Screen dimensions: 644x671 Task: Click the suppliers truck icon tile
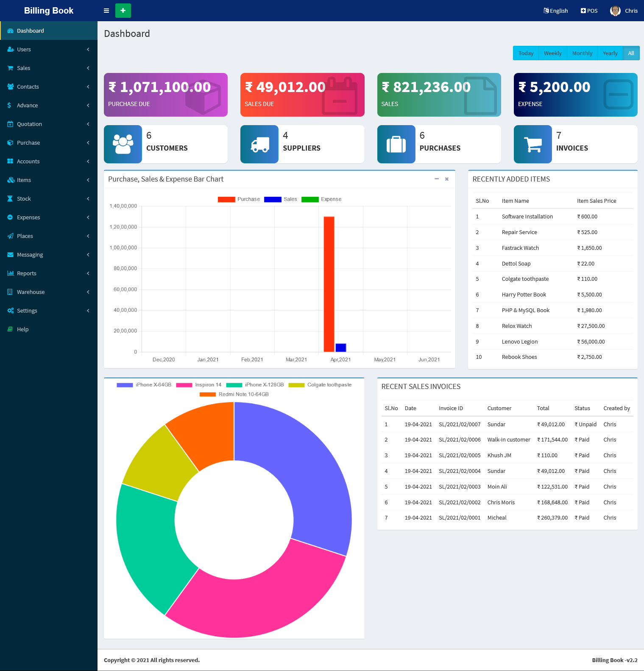[x=259, y=144]
